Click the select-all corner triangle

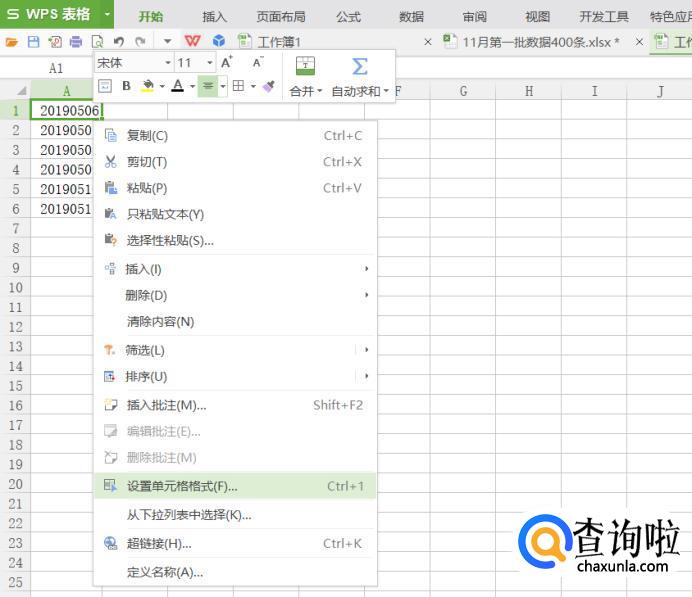point(21,91)
